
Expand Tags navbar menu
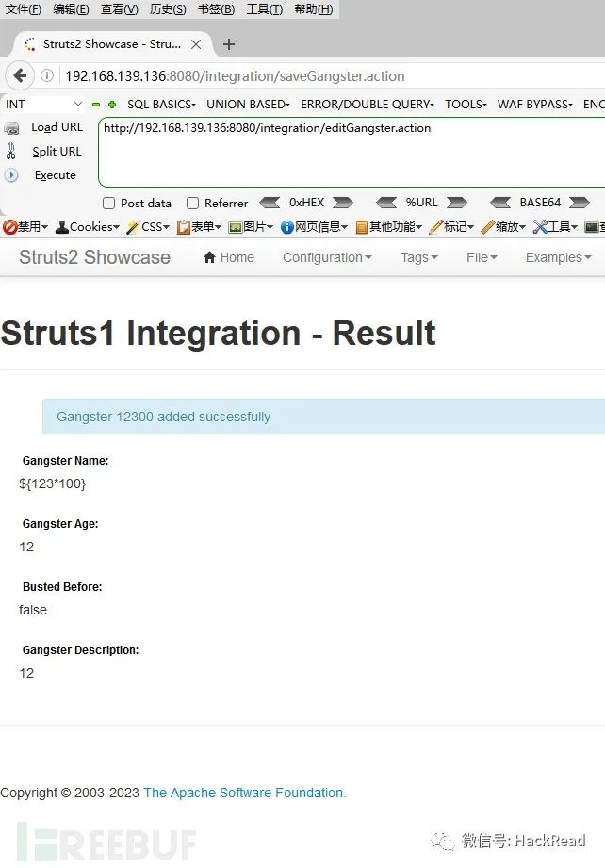419,257
